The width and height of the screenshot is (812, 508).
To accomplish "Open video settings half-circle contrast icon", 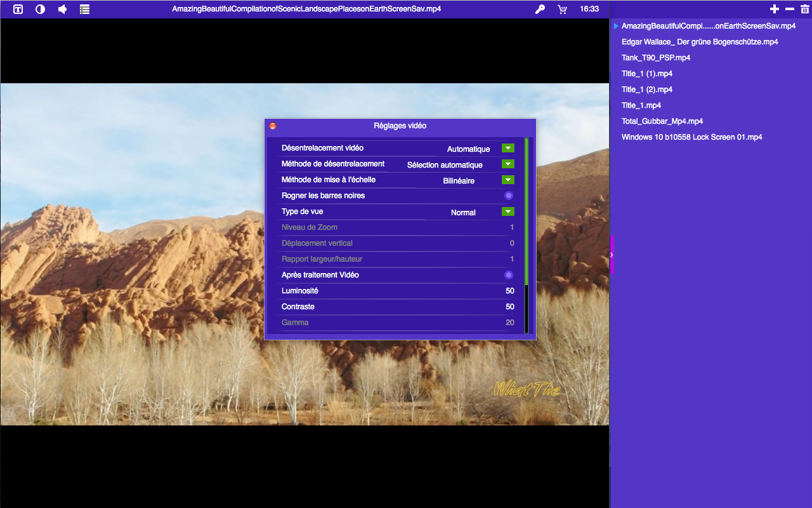I will [x=40, y=10].
